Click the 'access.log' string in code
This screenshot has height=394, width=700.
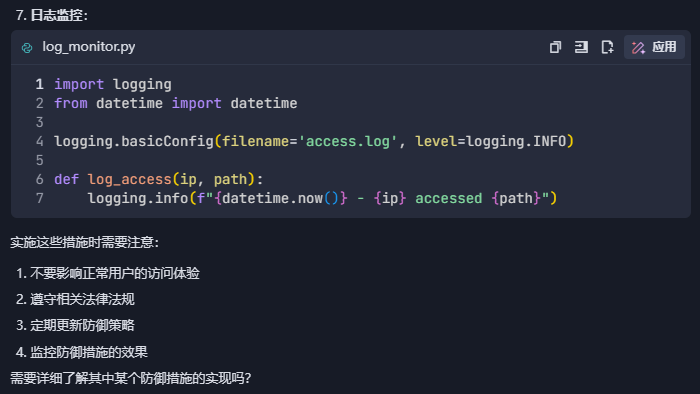click(347, 141)
